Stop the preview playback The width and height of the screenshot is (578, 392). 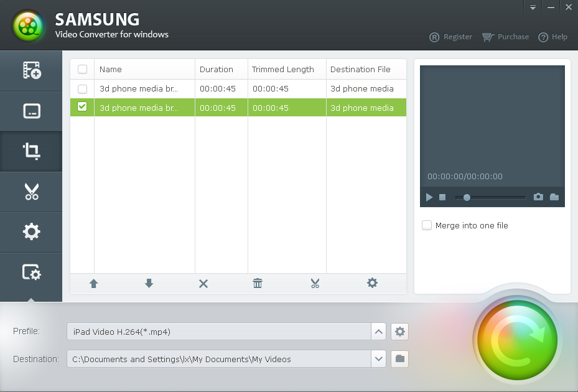click(x=442, y=197)
